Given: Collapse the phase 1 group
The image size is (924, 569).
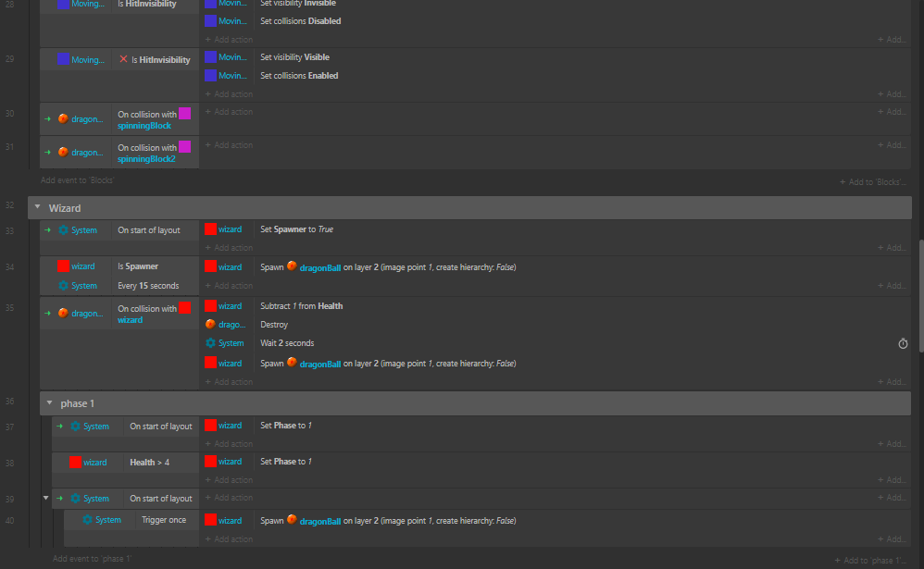Looking at the screenshot, I should click(x=50, y=403).
